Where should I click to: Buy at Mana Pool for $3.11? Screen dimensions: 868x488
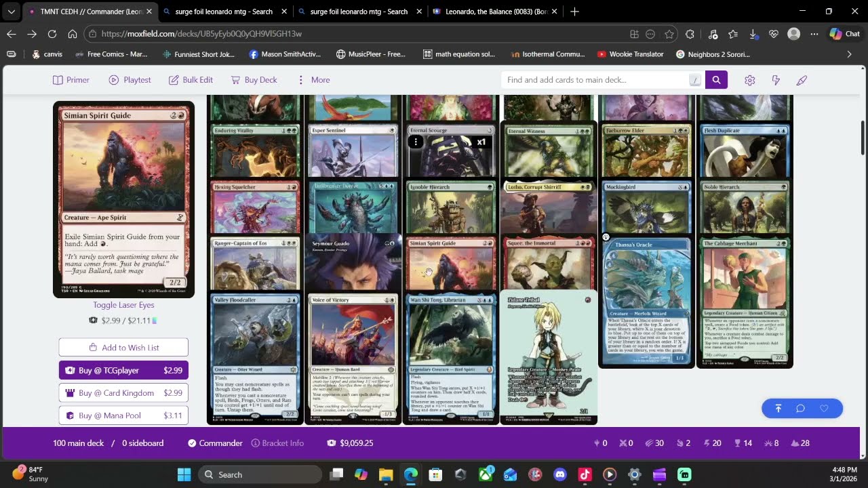[123, 415]
